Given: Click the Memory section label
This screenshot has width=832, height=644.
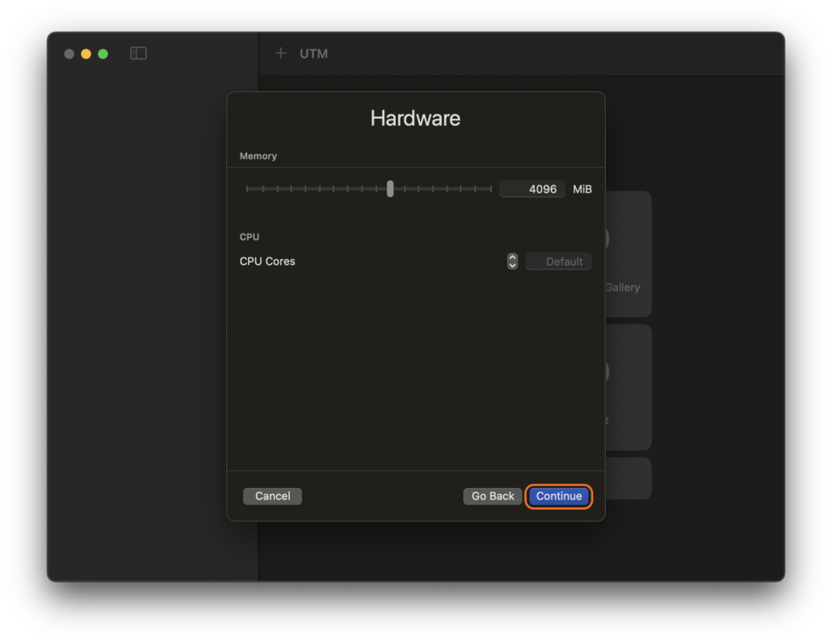Looking at the screenshot, I should 258,156.
